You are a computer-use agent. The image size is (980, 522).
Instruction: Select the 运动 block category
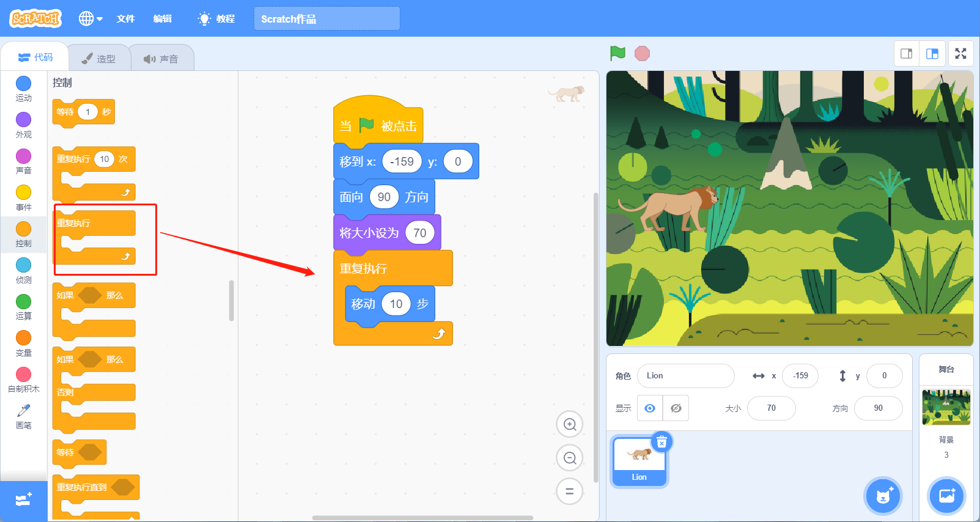coord(23,89)
